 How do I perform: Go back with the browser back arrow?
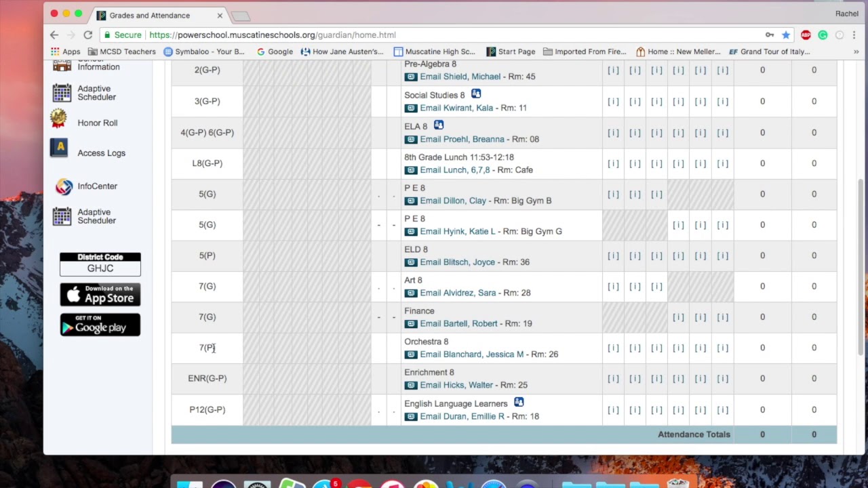[x=54, y=35]
